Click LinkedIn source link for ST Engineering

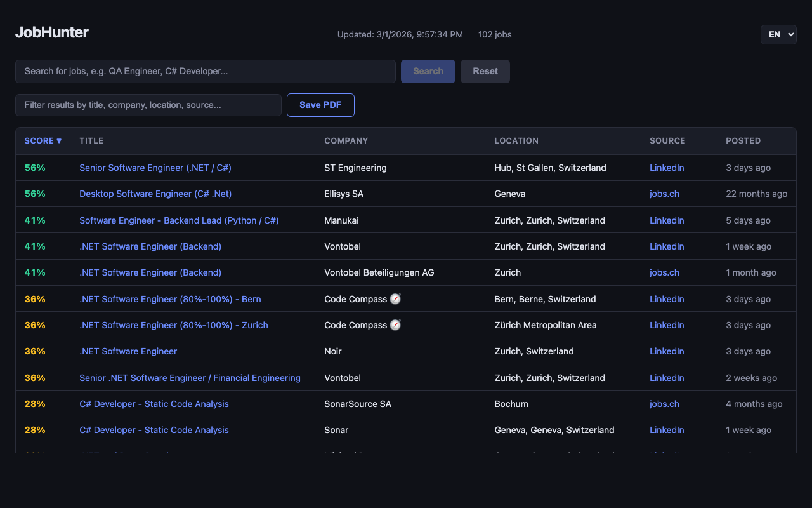[x=667, y=168]
